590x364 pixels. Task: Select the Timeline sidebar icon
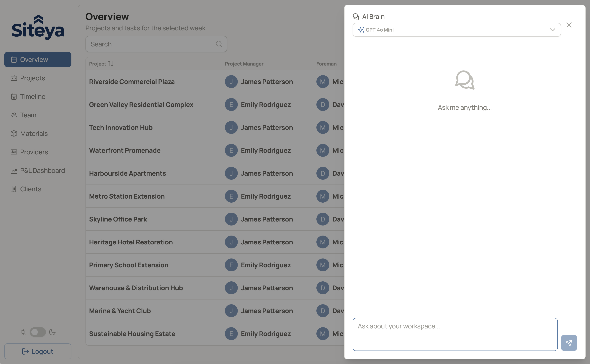(14, 96)
